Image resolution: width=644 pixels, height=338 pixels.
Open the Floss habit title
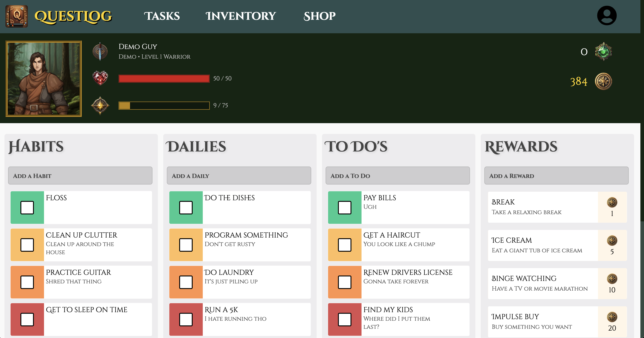tap(56, 198)
